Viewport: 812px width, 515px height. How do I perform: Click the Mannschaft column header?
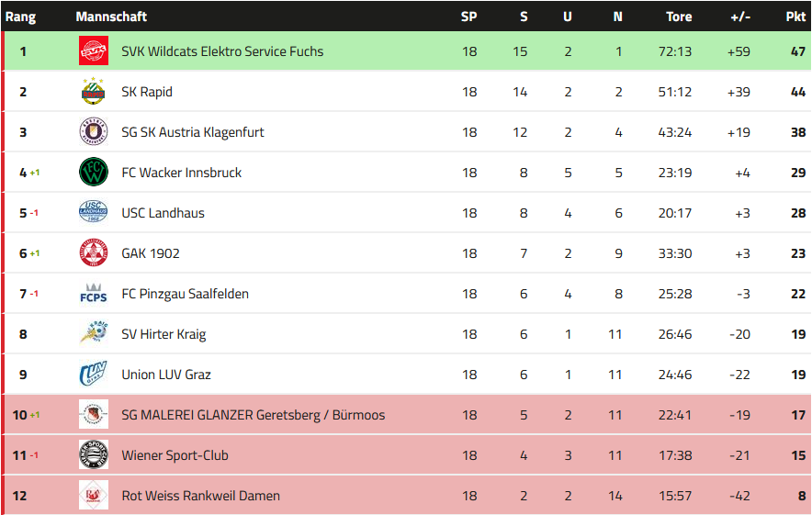111,17
